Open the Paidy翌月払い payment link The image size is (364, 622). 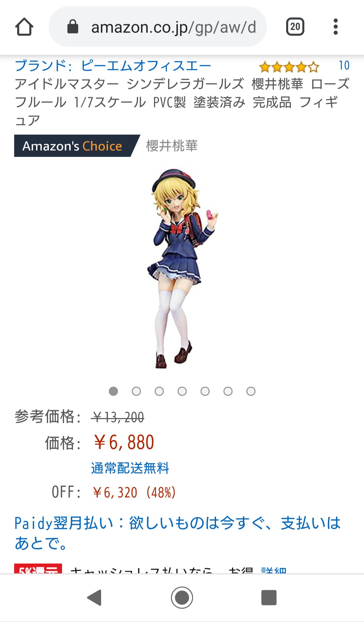tap(178, 533)
